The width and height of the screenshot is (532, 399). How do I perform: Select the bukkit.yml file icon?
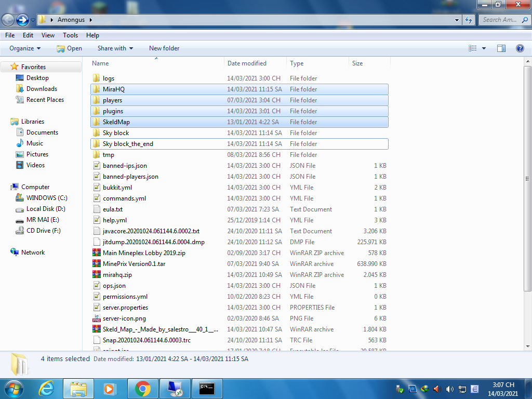point(96,187)
